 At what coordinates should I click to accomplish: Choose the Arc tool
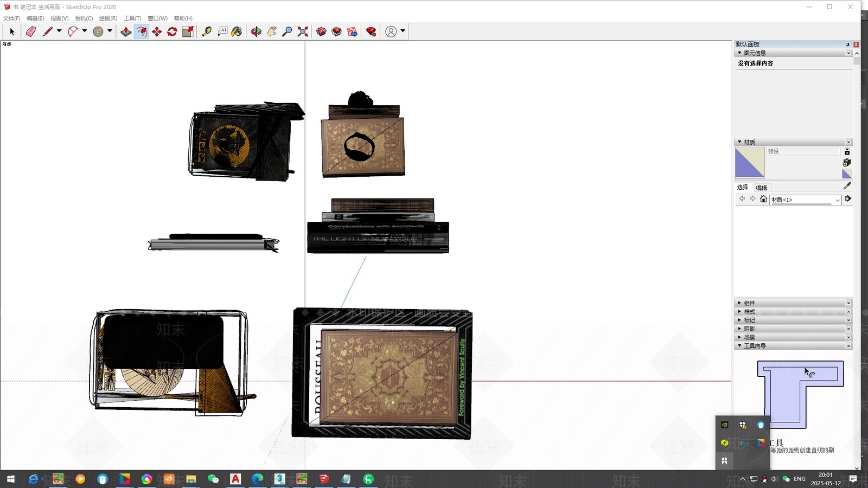[x=73, y=32]
